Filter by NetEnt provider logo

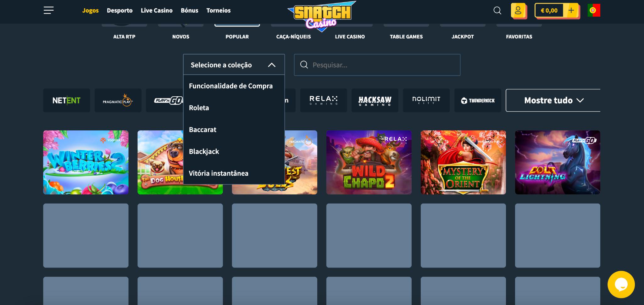click(x=66, y=100)
